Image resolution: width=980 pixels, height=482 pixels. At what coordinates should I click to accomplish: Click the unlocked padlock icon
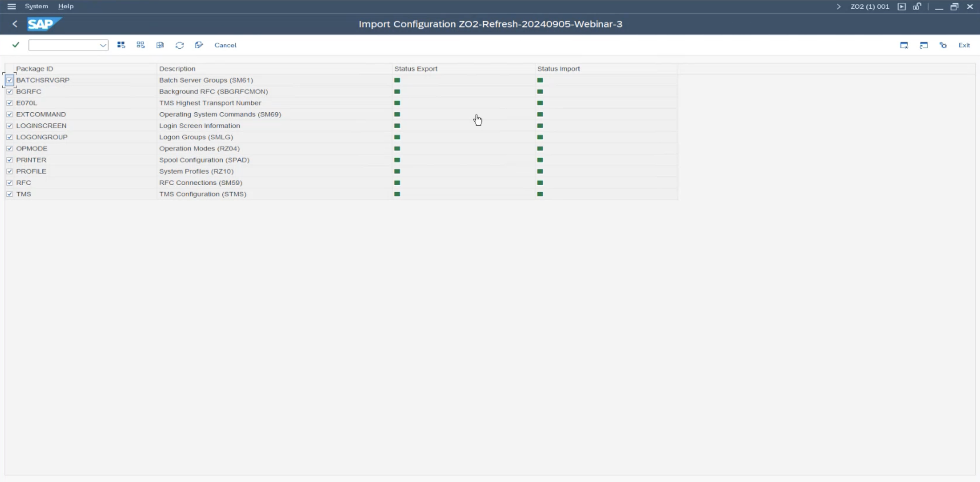click(x=917, y=7)
